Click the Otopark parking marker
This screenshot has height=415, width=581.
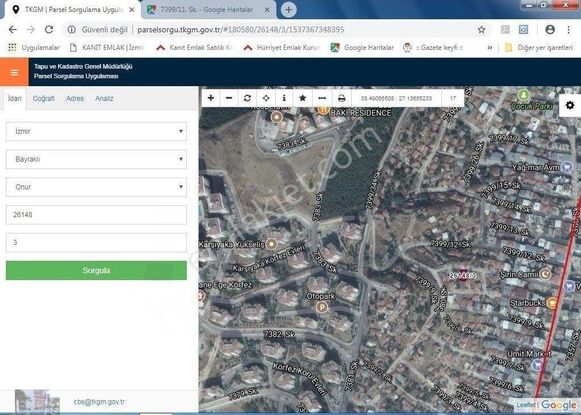322,307
